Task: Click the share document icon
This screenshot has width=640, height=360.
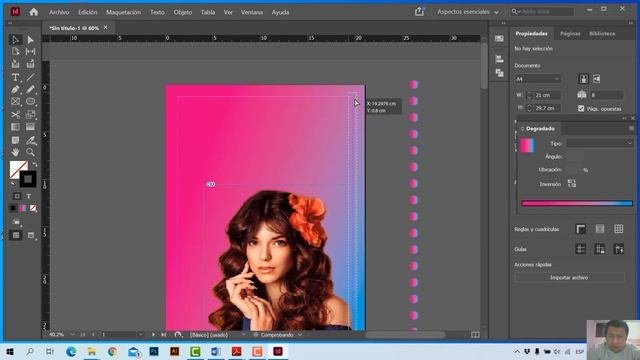Action: [419, 12]
